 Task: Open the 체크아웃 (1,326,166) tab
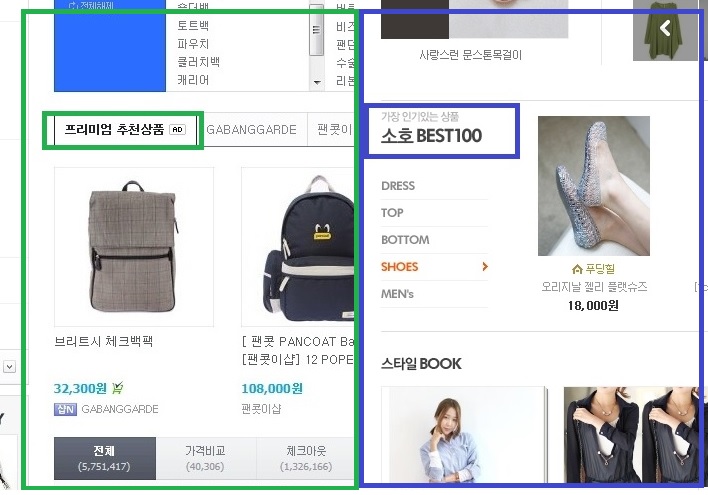[306, 458]
